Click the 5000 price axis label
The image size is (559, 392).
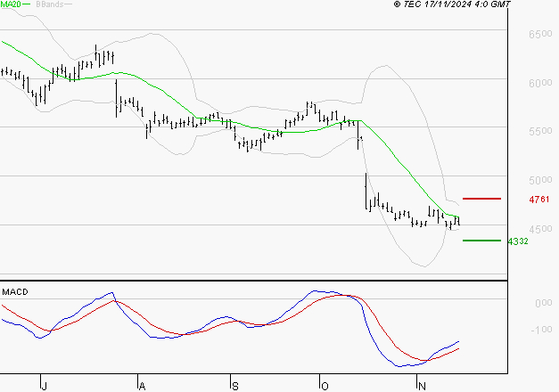pyautogui.click(x=540, y=180)
